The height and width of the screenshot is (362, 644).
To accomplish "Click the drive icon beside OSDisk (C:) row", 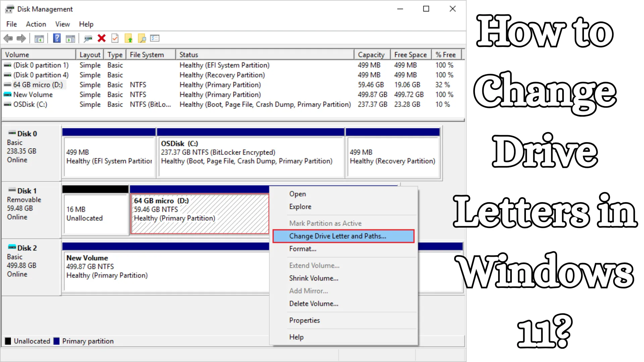I will (7, 104).
